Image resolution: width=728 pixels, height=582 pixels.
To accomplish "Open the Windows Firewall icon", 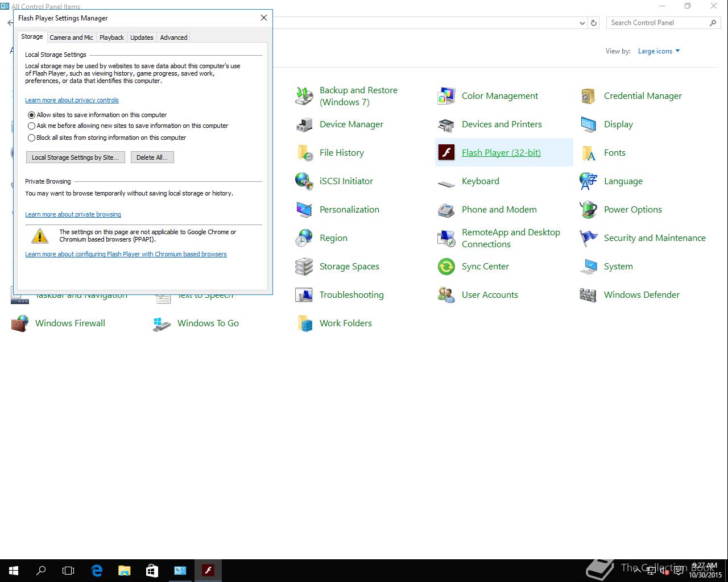I will 20,323.
